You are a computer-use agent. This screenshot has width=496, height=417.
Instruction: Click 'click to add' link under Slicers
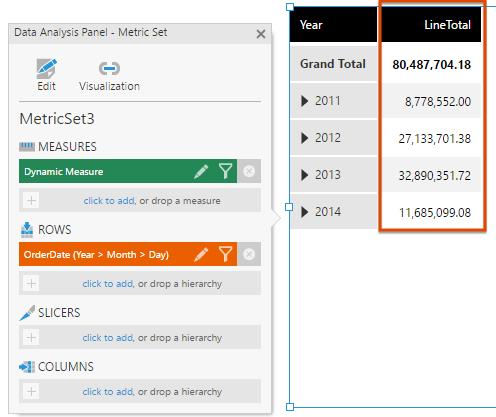(x=108, y=338)
